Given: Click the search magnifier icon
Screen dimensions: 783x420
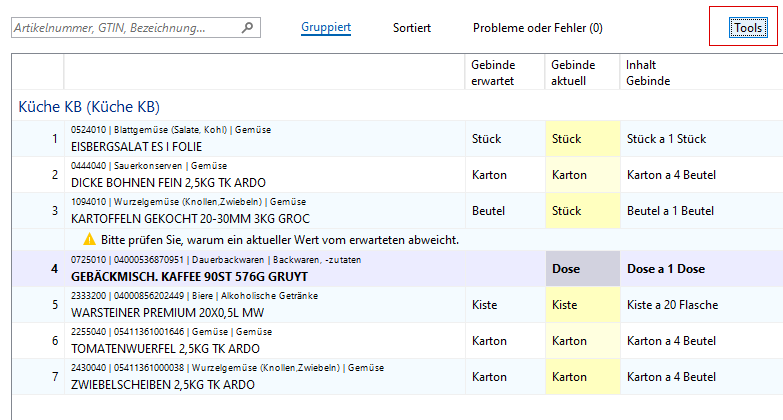Looking at the screenshot, I should [248, 28].
